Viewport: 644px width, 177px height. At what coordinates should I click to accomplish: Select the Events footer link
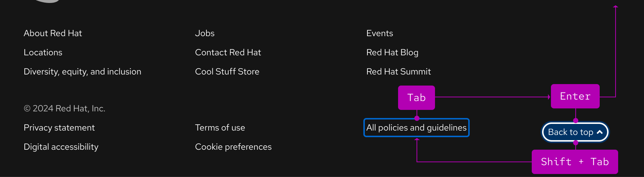tap(380, 33)
